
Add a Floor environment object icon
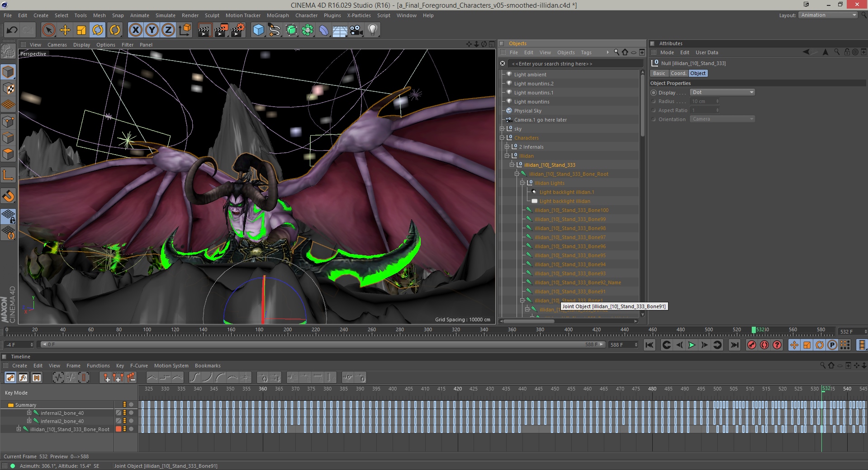pos(340,30)
